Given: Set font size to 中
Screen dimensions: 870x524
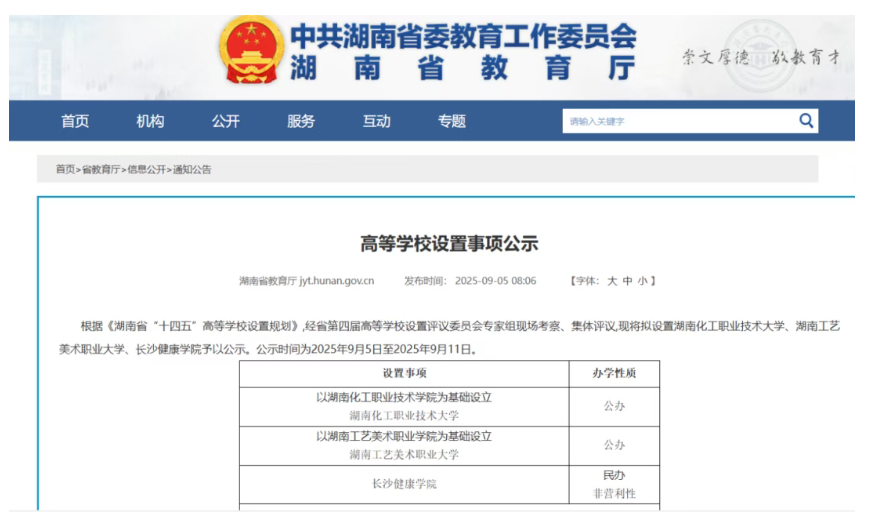Looking at the screenshot, I should [x=627, y=281].
